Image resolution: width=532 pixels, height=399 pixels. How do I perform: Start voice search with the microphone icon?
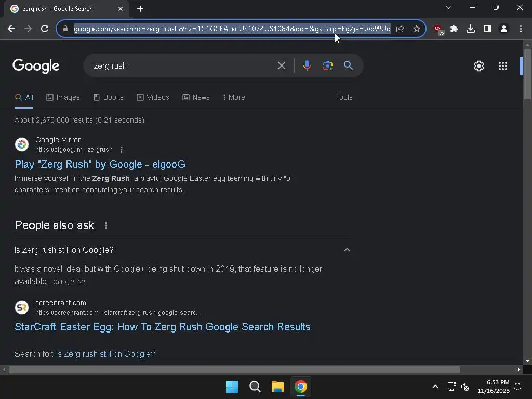point(307,65)
